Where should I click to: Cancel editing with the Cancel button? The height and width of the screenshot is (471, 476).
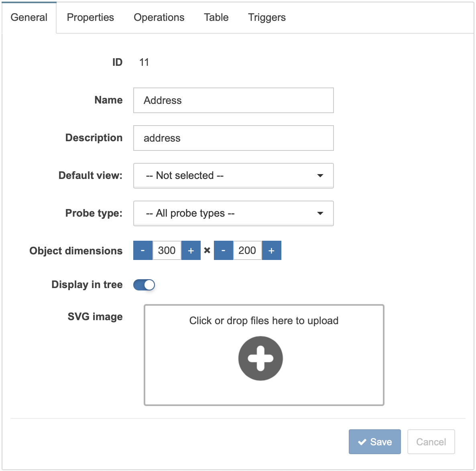431,442
